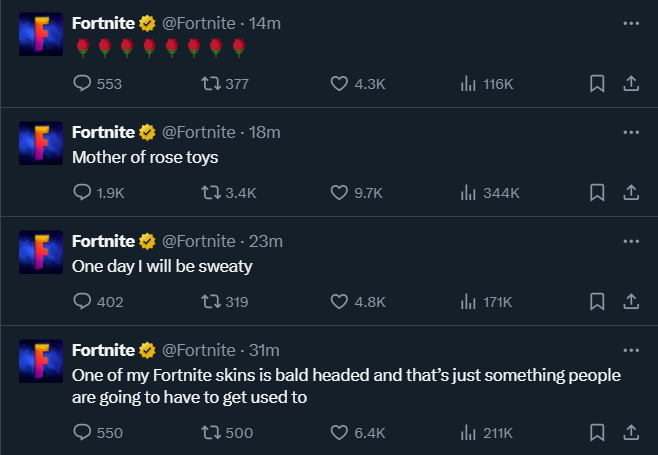Repost the bald headed skin tweet
658x455 pixels.
point(211,433)
